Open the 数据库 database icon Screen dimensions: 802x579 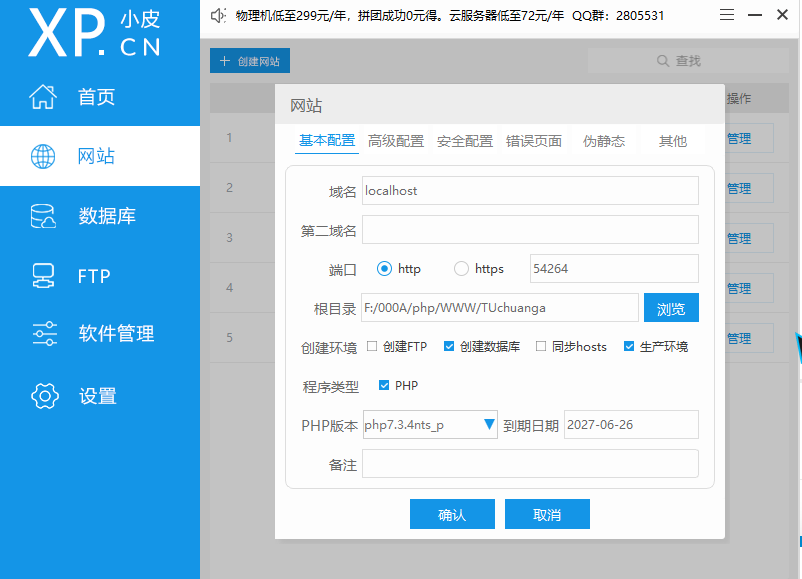[x=43, y=216]
